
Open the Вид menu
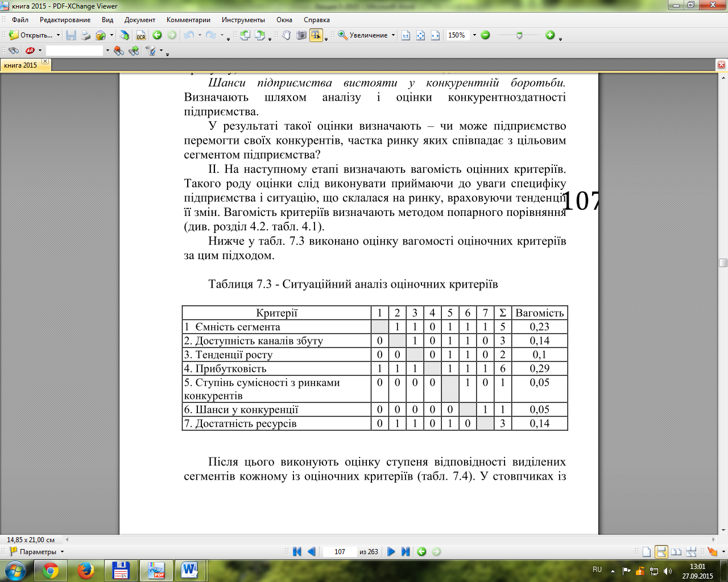click(x=107, y=20)
